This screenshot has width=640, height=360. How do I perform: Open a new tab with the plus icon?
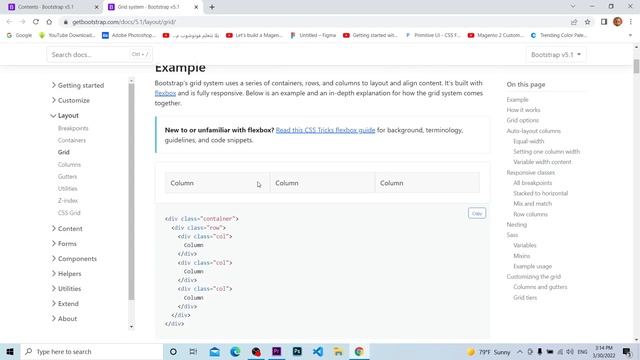(212, 7)
